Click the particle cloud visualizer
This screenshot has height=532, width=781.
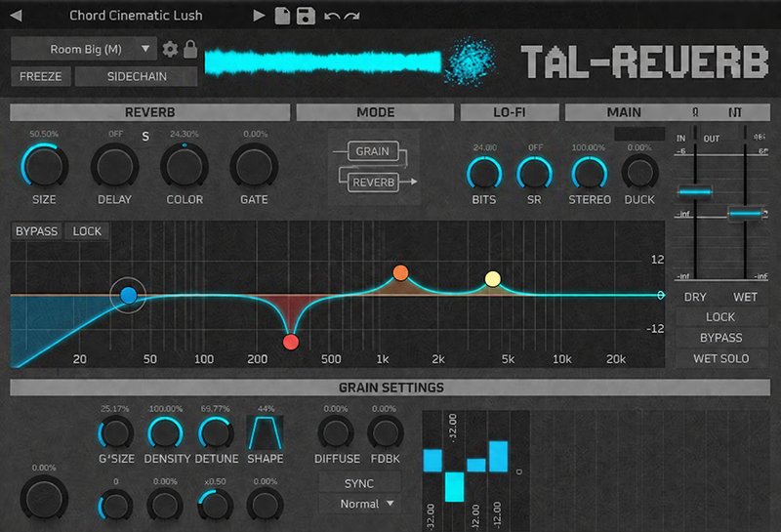(471, 61)
